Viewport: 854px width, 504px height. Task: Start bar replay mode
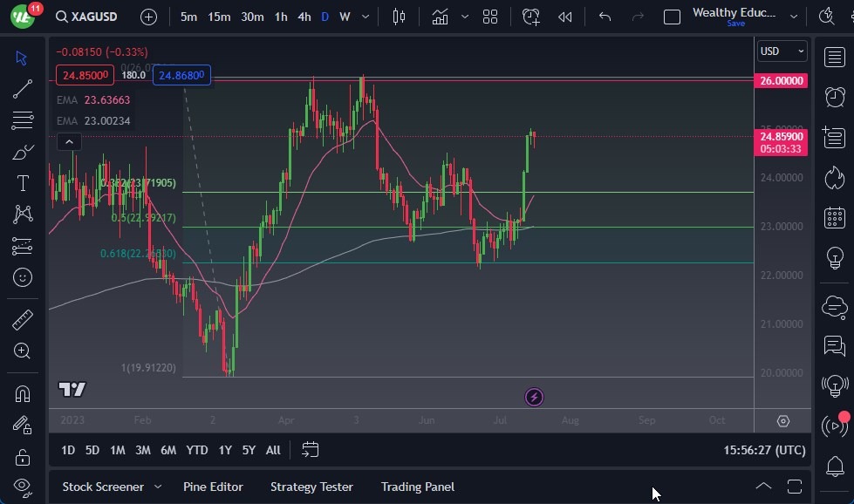coord(564,17)
